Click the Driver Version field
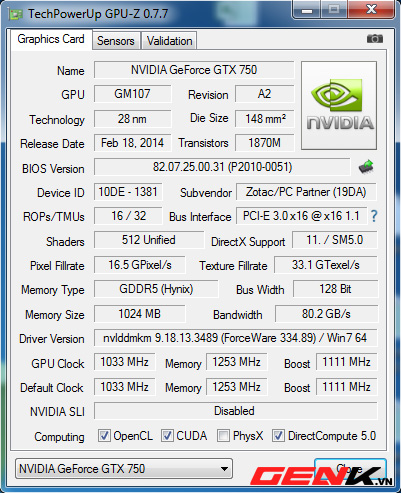Screen dimensions: 401x493 point(236,338)
